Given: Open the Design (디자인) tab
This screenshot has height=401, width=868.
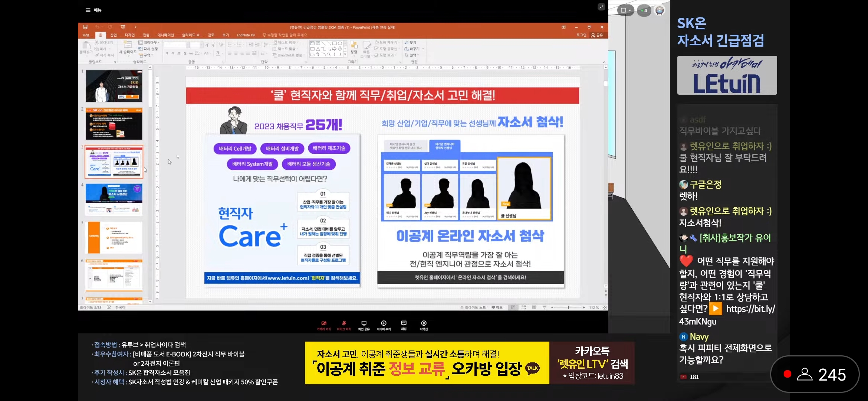Looking at the screenshot, I should tap(130, 35).
